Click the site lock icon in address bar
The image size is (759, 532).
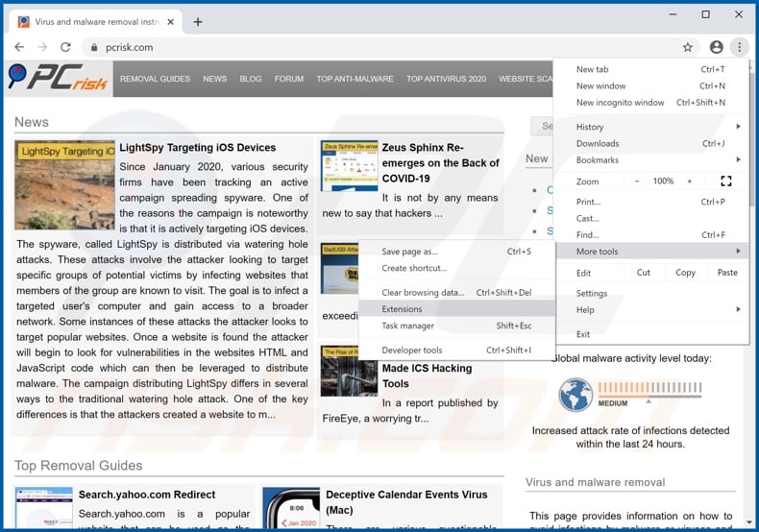pos(94,47)
